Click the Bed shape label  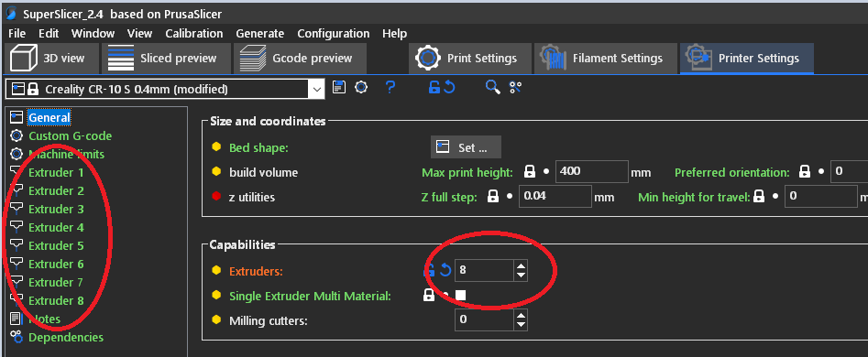pos(259,147)
